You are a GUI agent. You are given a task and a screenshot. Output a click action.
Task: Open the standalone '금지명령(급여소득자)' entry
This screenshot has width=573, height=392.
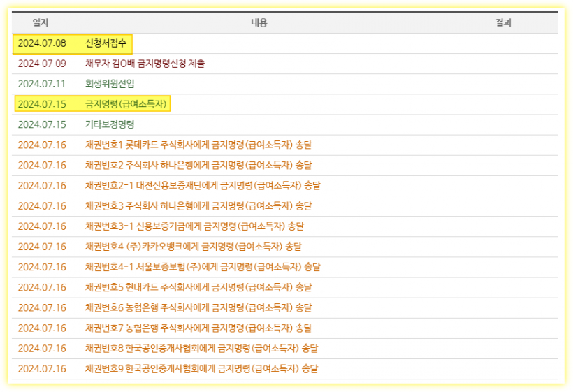[126, 104]
